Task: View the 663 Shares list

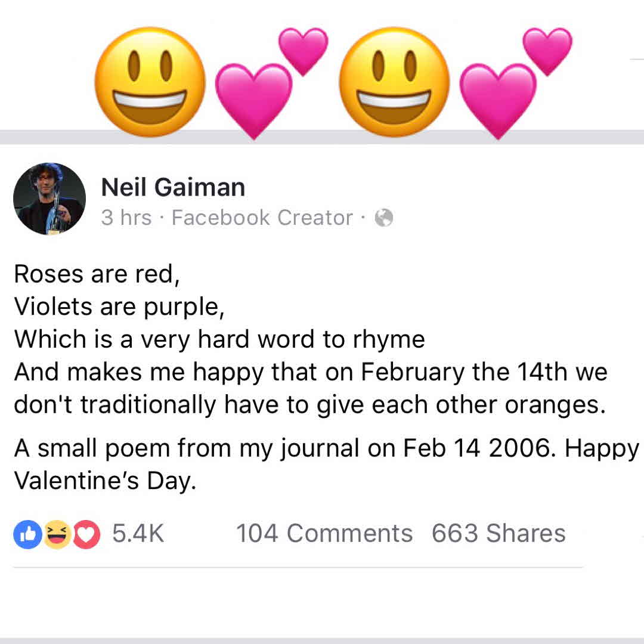Action: pos(499,533)
